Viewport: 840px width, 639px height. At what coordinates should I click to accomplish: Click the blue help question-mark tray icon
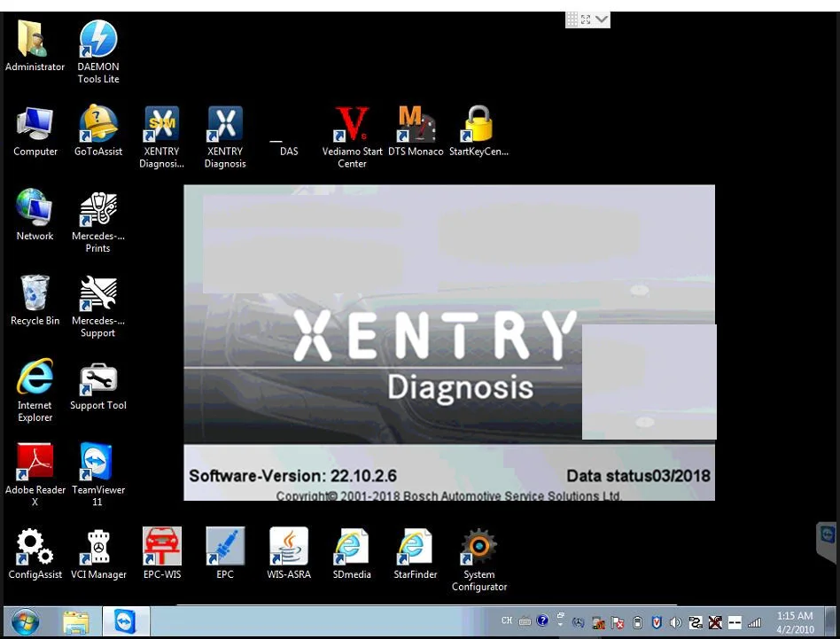pos(542,620)
